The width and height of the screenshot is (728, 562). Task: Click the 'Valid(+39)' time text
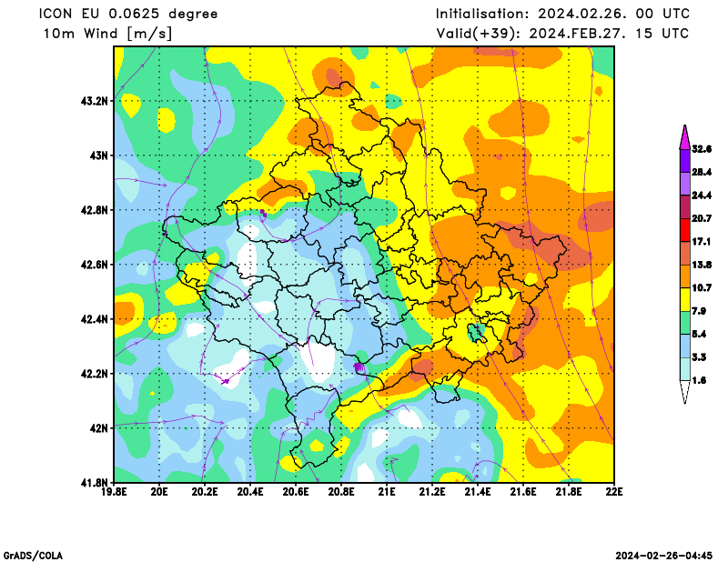point(562,34)
